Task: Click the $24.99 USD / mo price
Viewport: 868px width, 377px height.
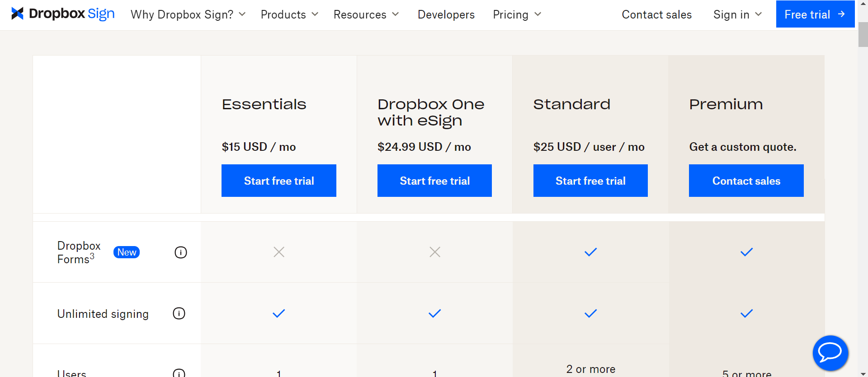Action: (424, 147)
